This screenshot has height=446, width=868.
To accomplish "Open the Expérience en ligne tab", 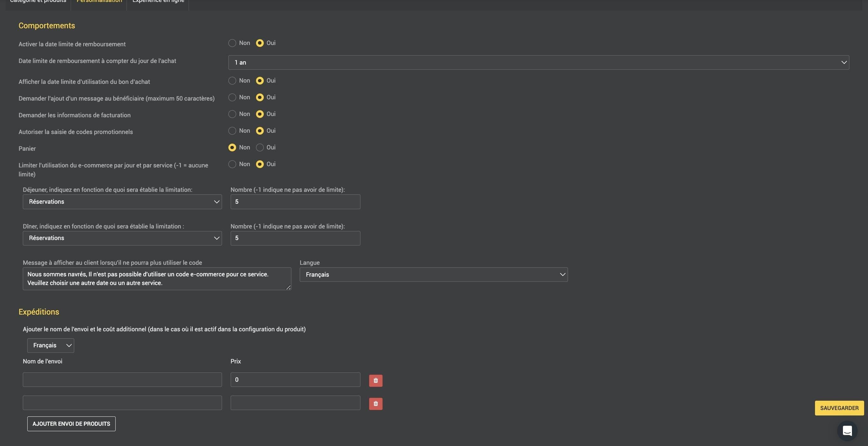I will [x=158, y=3].
